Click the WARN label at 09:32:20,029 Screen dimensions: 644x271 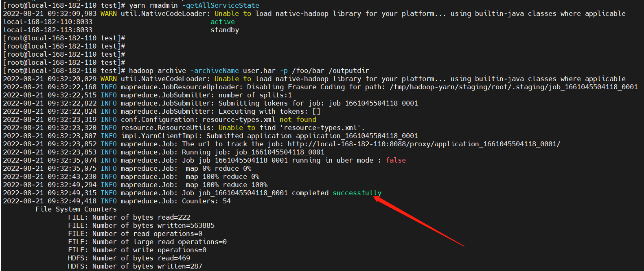coord(109,79)
